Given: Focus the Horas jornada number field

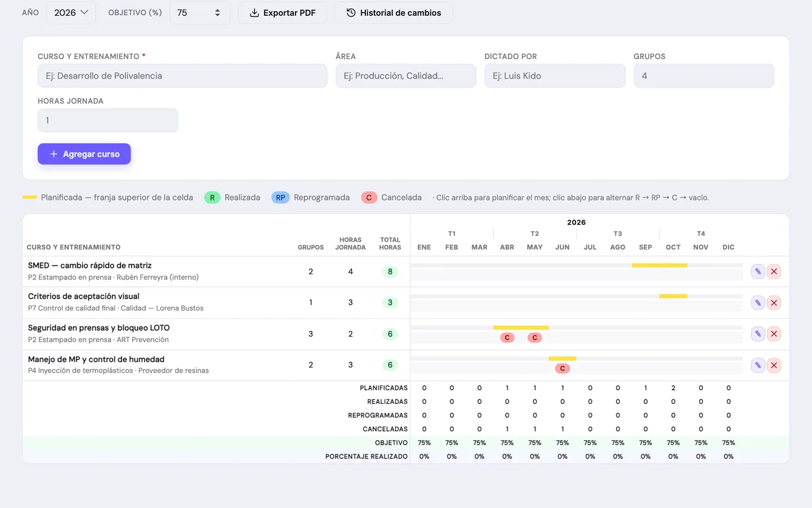Looking at the screenshot, I should pyautogui.click(x=108, y=120).
